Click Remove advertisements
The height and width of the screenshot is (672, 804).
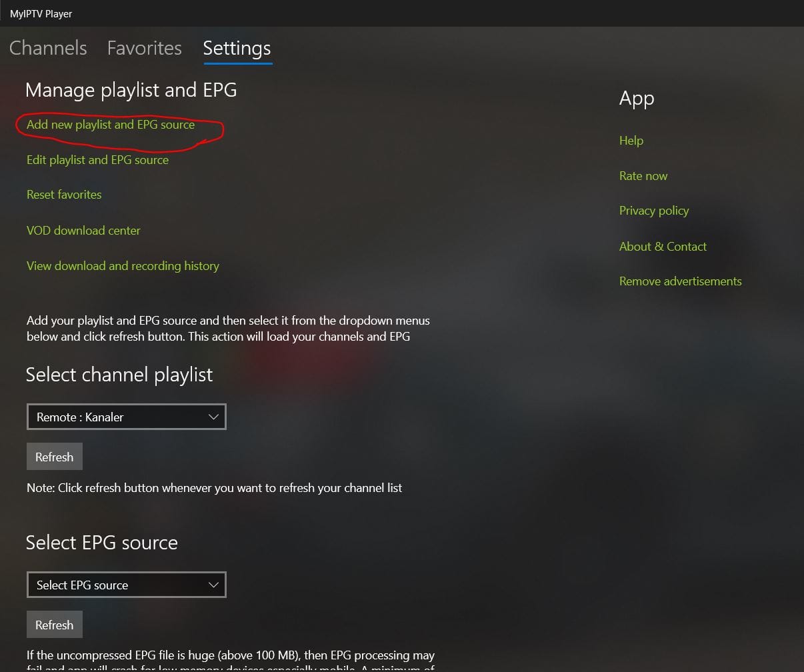[x=680, y=281]
